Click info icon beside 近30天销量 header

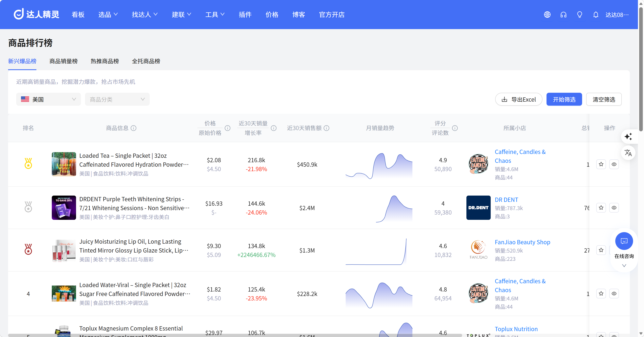[274, 128]
